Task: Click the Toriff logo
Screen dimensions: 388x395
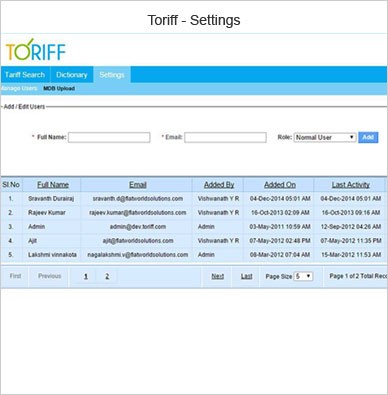Action: click(x=36, y=50)
